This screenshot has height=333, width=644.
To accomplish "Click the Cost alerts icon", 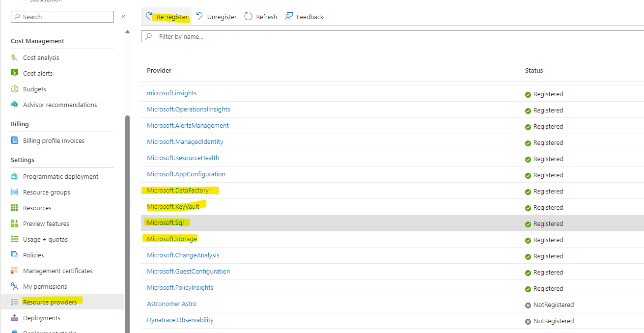I will point(14,73).
